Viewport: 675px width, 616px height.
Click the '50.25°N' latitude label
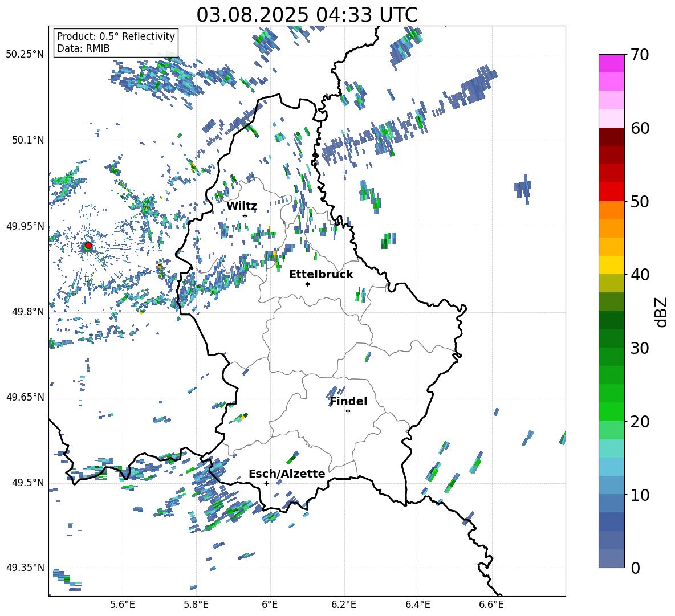[25, 55]
